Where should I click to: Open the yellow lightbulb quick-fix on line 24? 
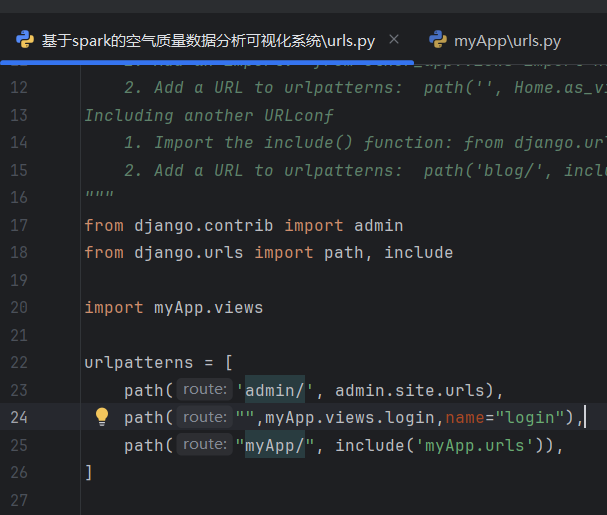(x=101, y=417)
